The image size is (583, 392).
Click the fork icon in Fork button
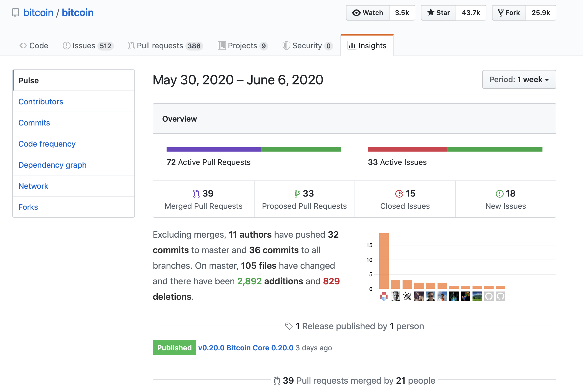(501, 13)
